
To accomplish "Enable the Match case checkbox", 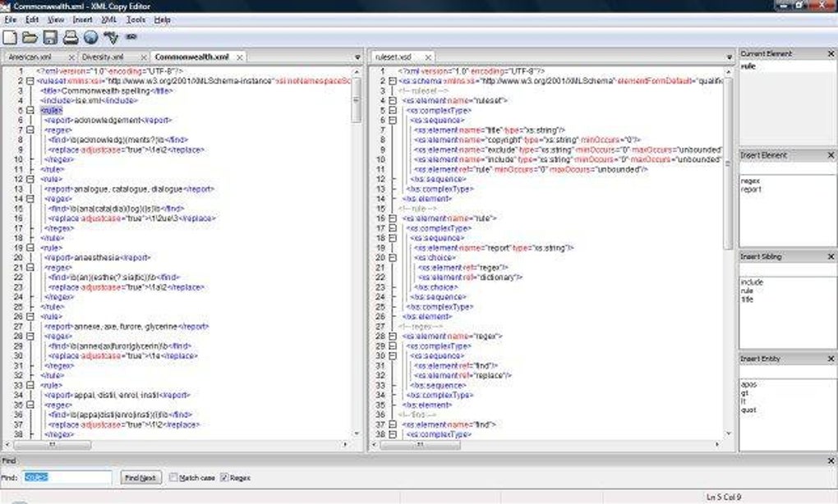I will click(173, 477).
